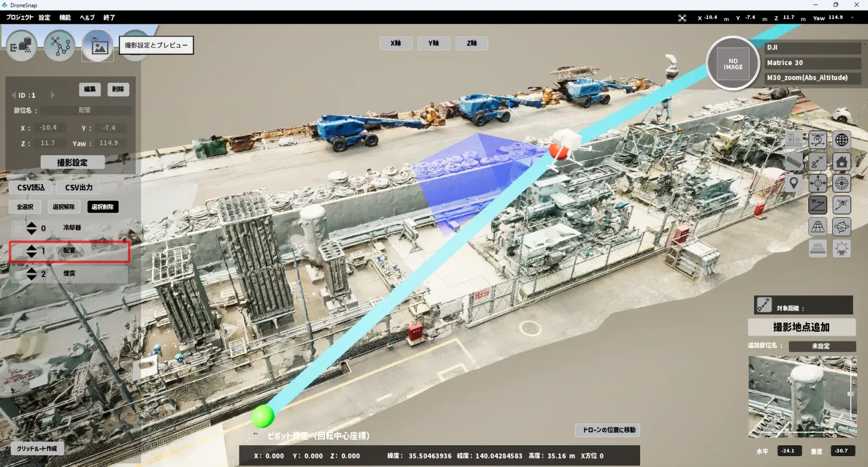
Task: Select the shooting settings and preview icon
Action: (98, 46)
